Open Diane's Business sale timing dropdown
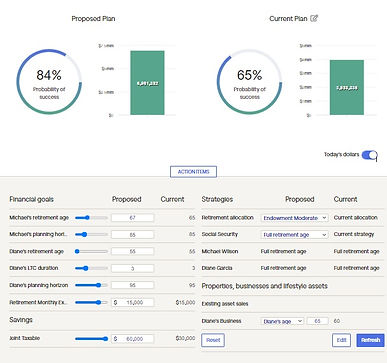This screenshot has height=363, width=387. [x=282, y=321]
